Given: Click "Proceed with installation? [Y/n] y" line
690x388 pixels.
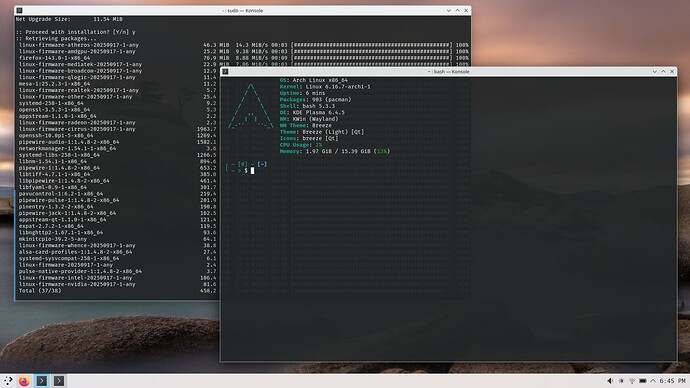Looking at the screenshot, I should click(x=76, y=32).
